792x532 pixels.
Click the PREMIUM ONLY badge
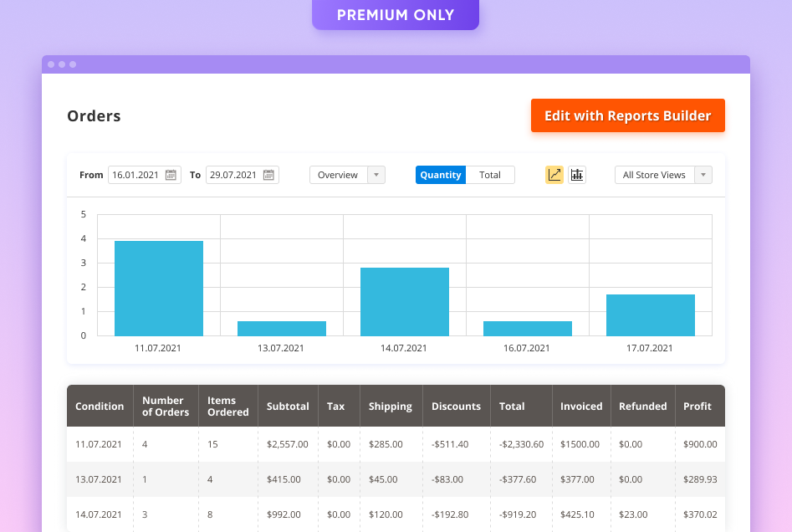(396, 14)
